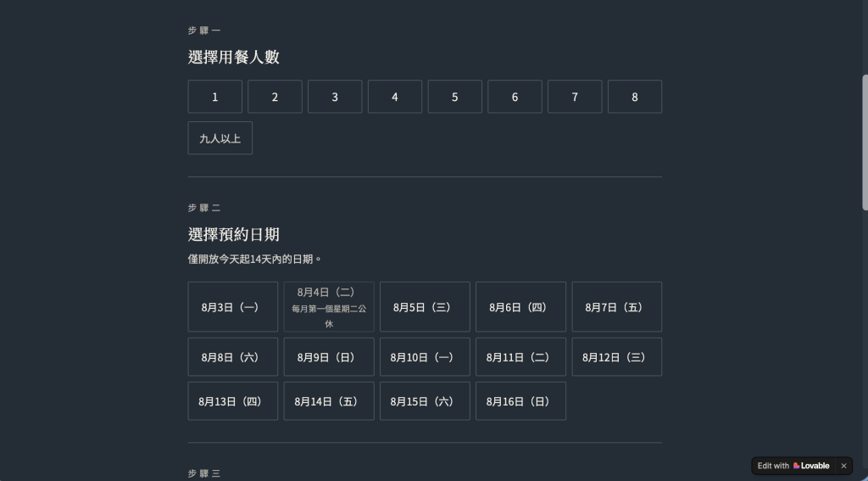Open the Edit with Lovable link
The width and height of the screenshot is (868, 481).
(793, 466)
